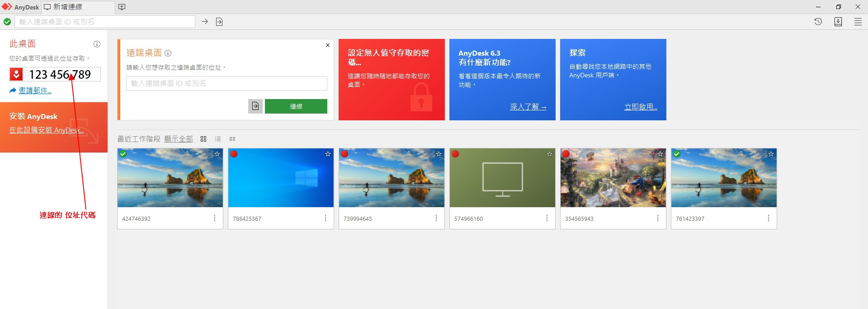Favorite session 354565943 with star
The width and height of the screenshot is (868, 309).
pos(660,154)
